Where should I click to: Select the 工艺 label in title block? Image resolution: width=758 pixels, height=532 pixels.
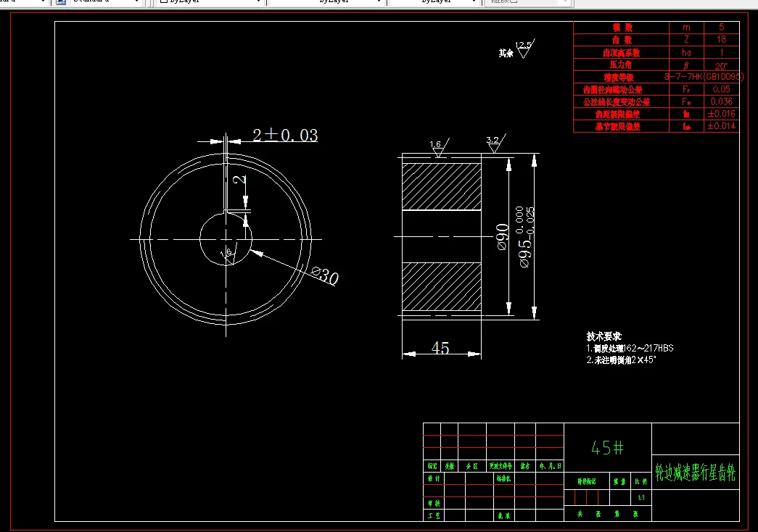coord(434,515)
